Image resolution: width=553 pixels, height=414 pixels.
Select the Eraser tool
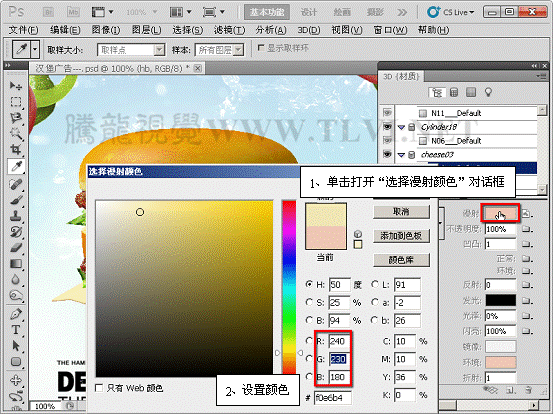[x=16, y=248]
